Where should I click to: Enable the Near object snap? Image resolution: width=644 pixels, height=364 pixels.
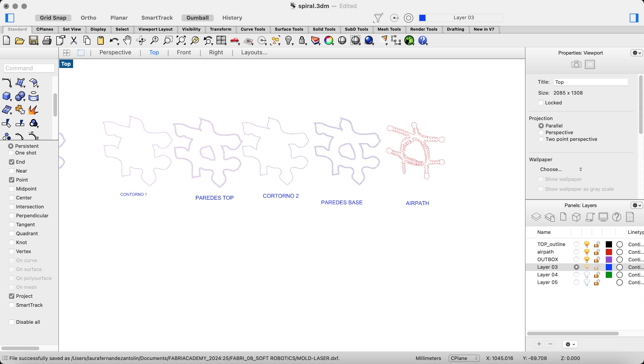(11, 171)
